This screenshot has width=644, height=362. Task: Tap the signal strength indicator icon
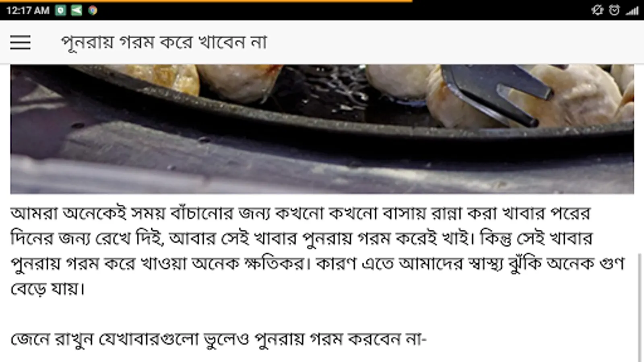pyautogui.click(x=632, y=11)
